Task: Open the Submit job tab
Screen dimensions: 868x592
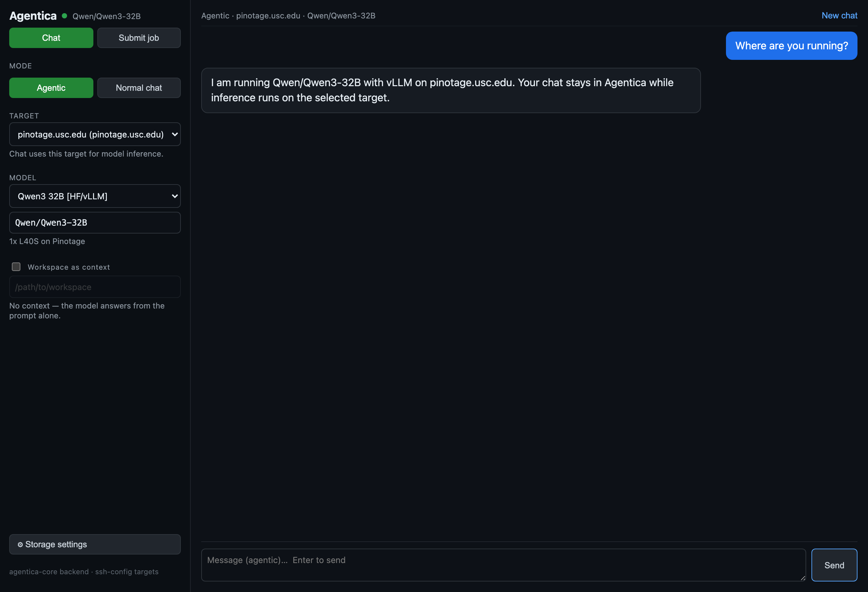Action: (139, 38)
